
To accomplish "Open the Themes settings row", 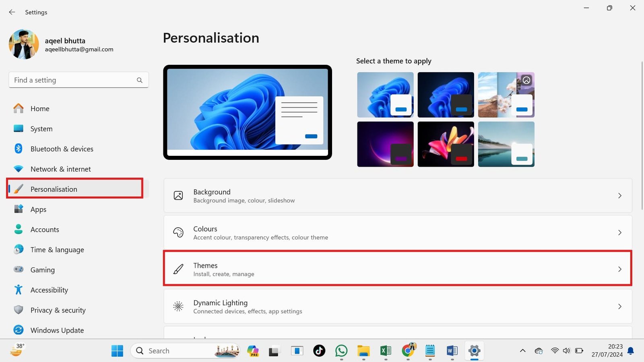I will [398, 269].
